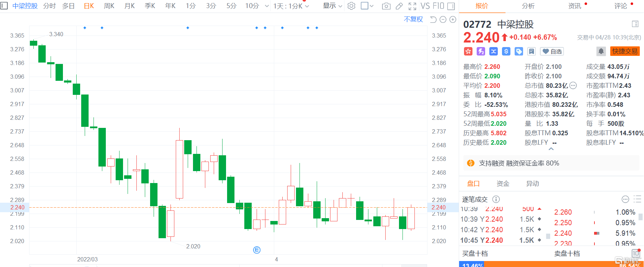Switch to the 周K weekly chart tab
The image size is (644, 267).
109,6
